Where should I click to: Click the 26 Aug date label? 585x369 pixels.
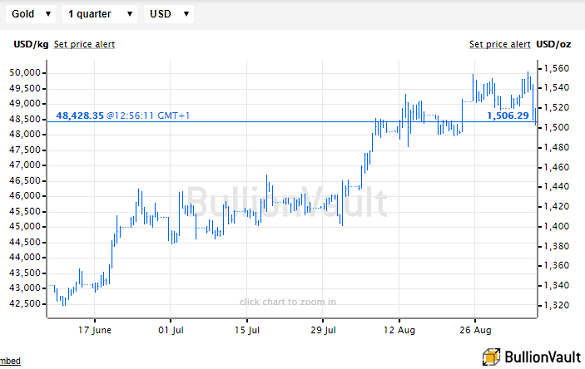[475, 330]
